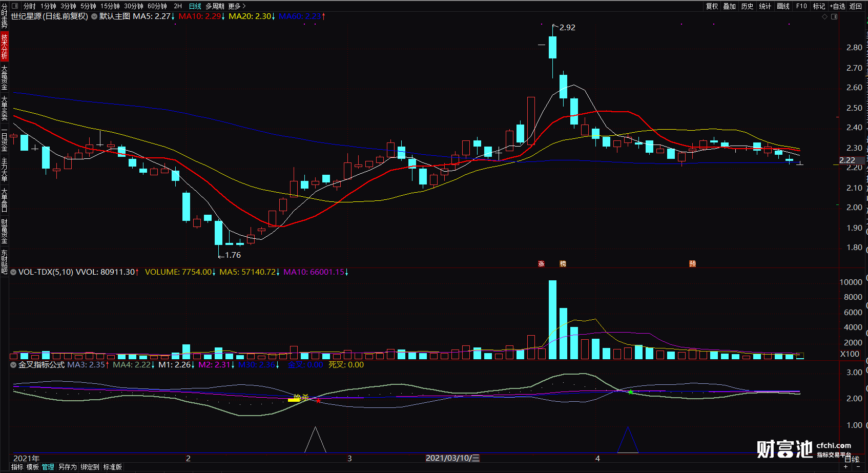Select the 5分钟 period
This screenshot has width=868, height=473.
(88, 6)
